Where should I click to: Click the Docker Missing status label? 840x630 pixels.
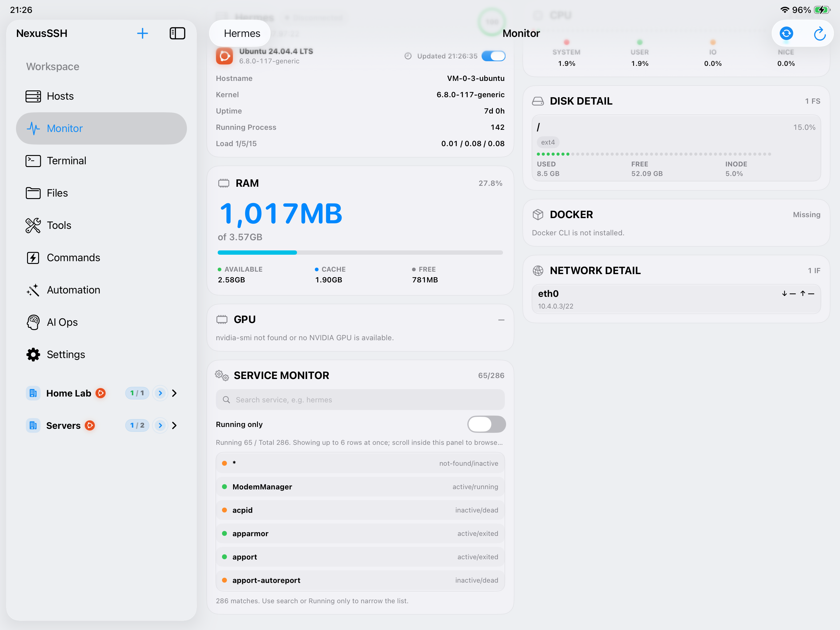pos(806,215)
